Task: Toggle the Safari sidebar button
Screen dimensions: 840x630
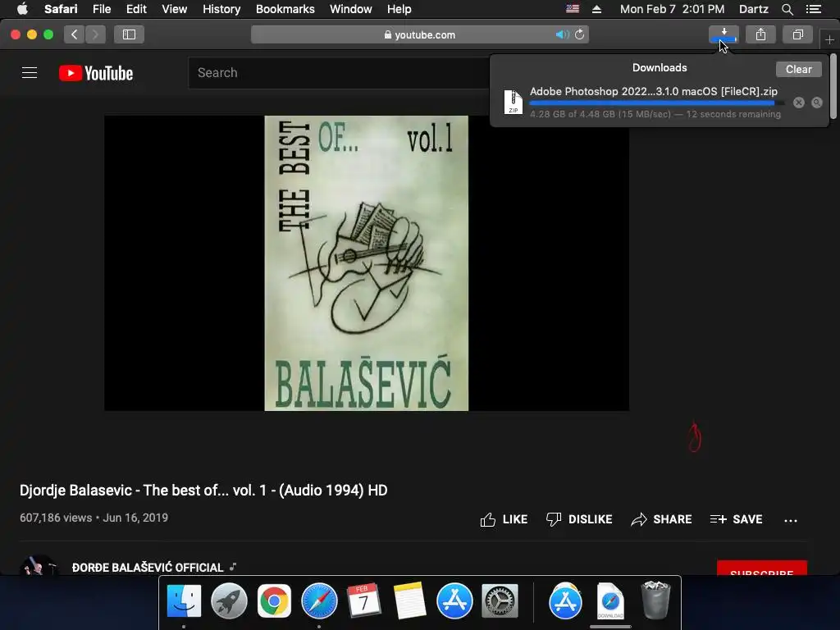Action: pos(129,34)
